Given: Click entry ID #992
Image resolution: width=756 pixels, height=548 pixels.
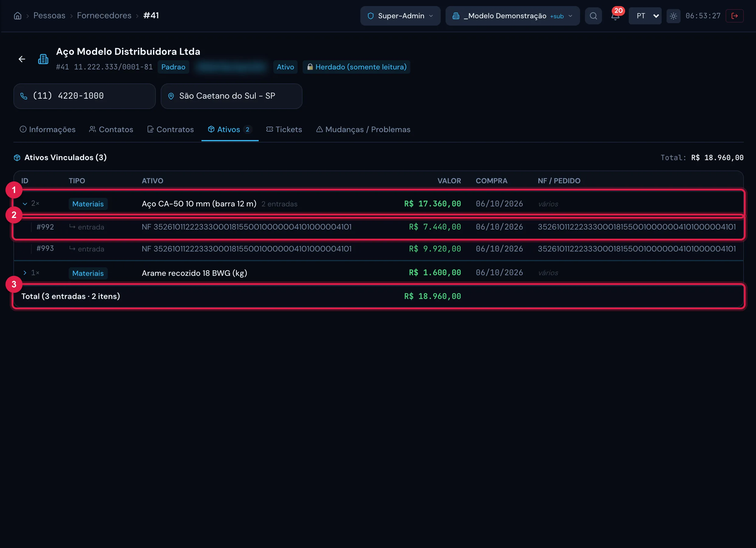Looking at the screenshot, I should [45, 227].
